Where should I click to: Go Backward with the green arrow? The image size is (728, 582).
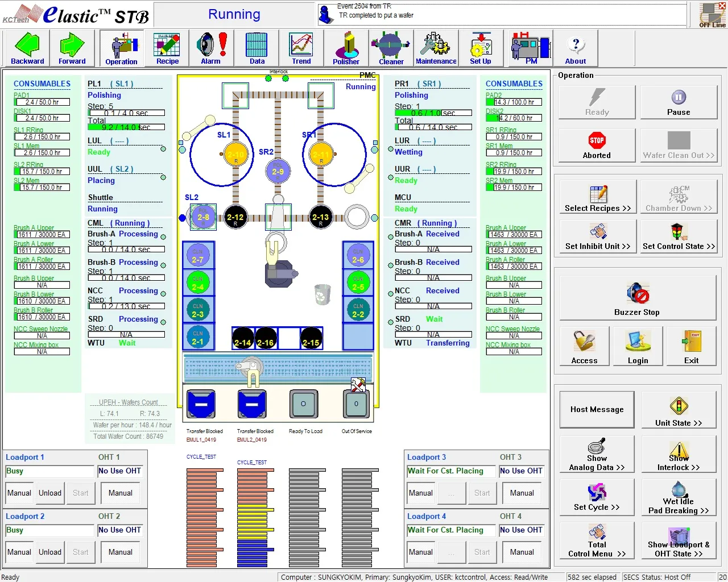pos(27,49)
